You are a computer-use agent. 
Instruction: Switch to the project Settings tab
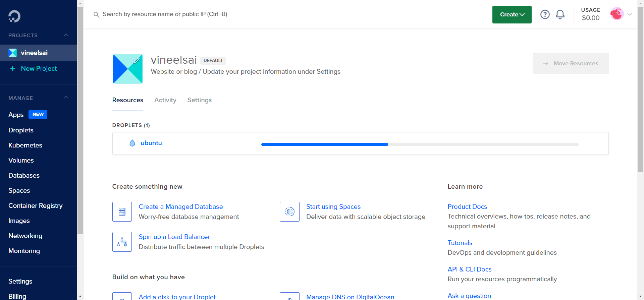click(199, 100)
